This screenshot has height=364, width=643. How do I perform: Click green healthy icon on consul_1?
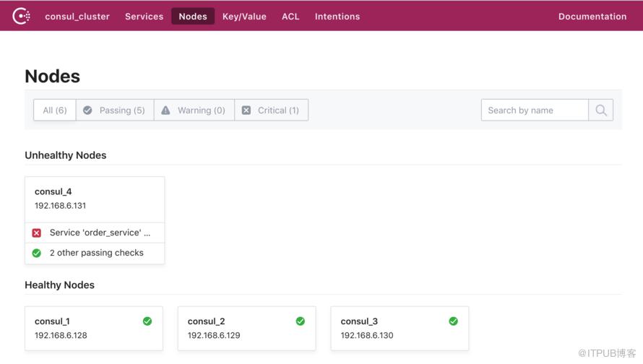click(147, 321)
